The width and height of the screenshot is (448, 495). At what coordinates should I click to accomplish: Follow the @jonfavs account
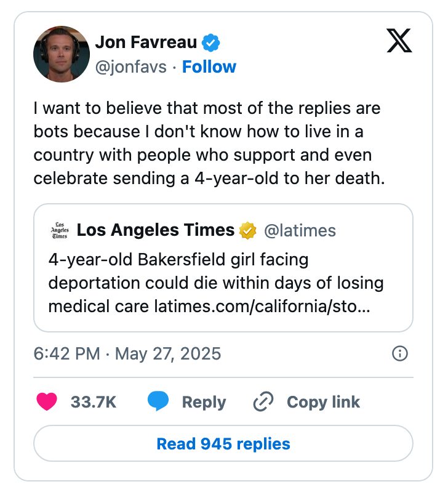point(209,67)
